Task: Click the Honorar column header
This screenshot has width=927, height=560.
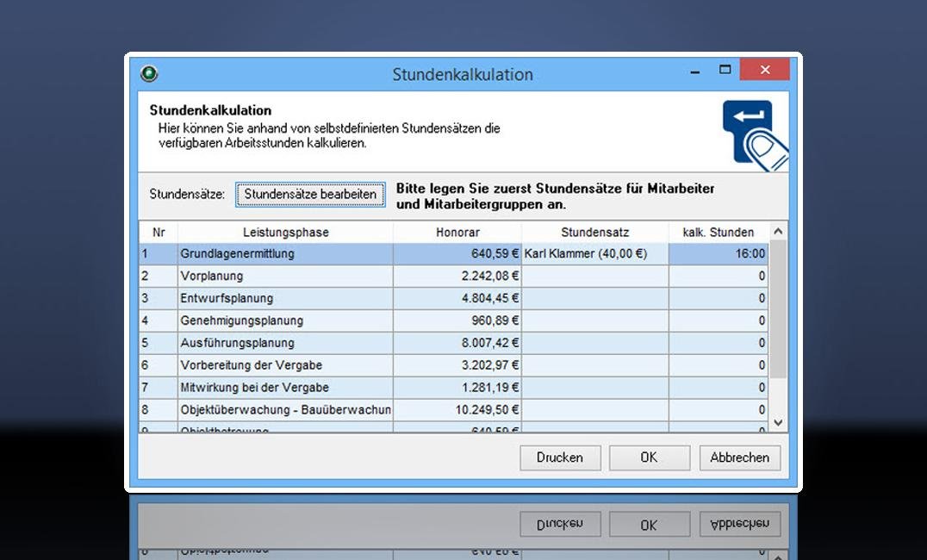Action: (x=457, y=233)
